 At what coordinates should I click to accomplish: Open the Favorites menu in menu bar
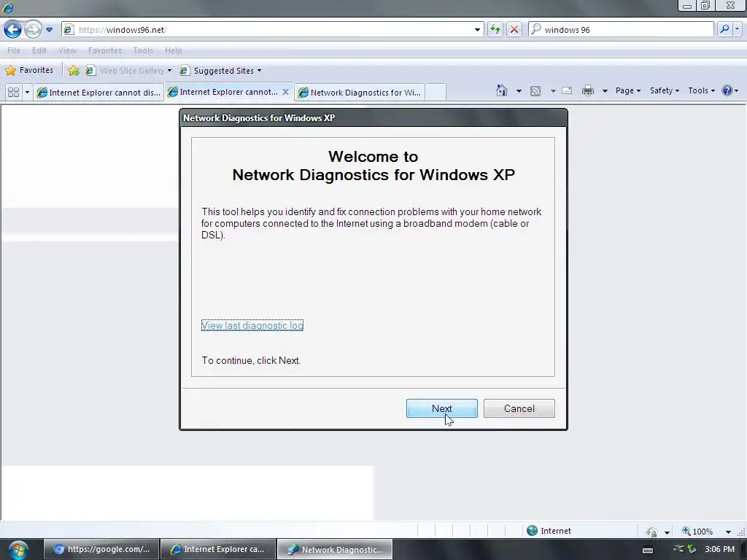coord(105,50)
